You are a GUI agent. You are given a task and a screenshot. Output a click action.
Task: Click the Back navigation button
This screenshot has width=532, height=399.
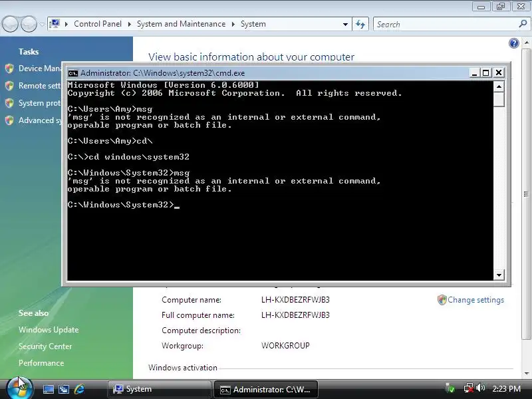(x=10, y=24)
